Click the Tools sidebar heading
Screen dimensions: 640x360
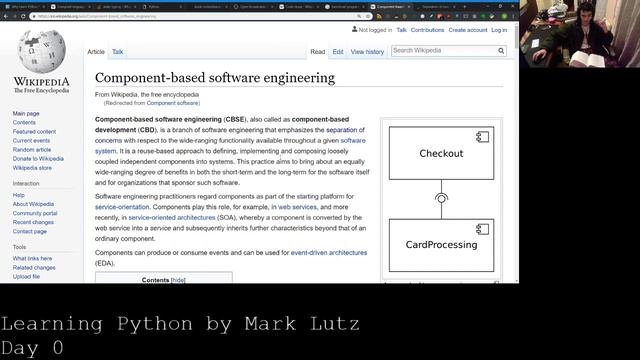[19, 247]
